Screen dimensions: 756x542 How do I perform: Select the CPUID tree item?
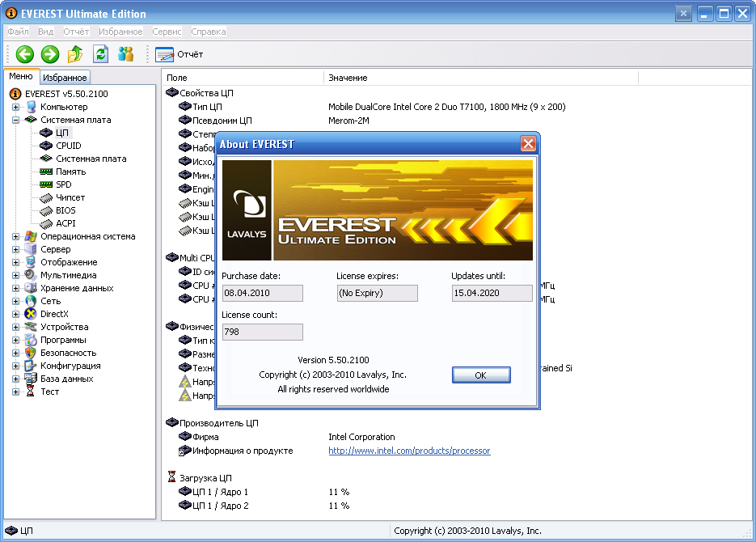69,146
